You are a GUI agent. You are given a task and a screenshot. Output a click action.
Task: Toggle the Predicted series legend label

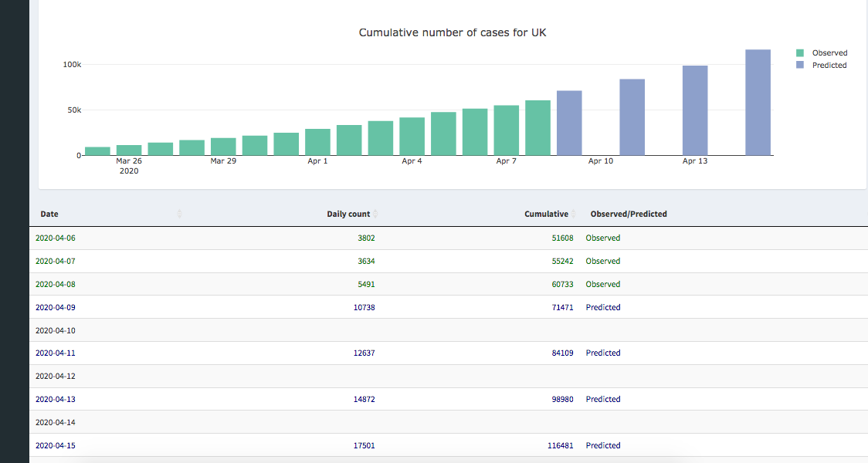(829, 66)
